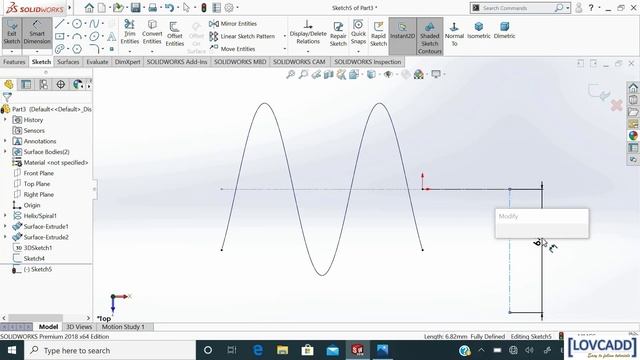
Task: Click Zoom to Fit icon
Action: click(x=290, y=74)
